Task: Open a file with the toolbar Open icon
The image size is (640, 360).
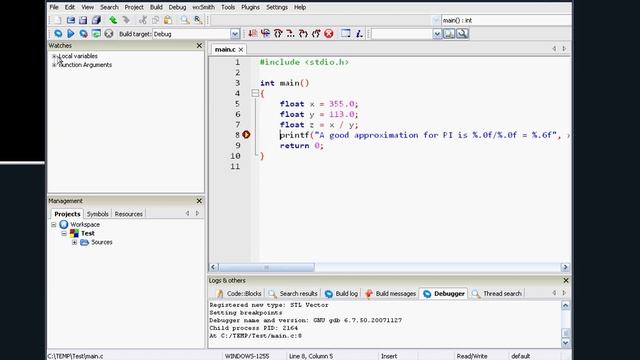Action: tap(71, 20)
